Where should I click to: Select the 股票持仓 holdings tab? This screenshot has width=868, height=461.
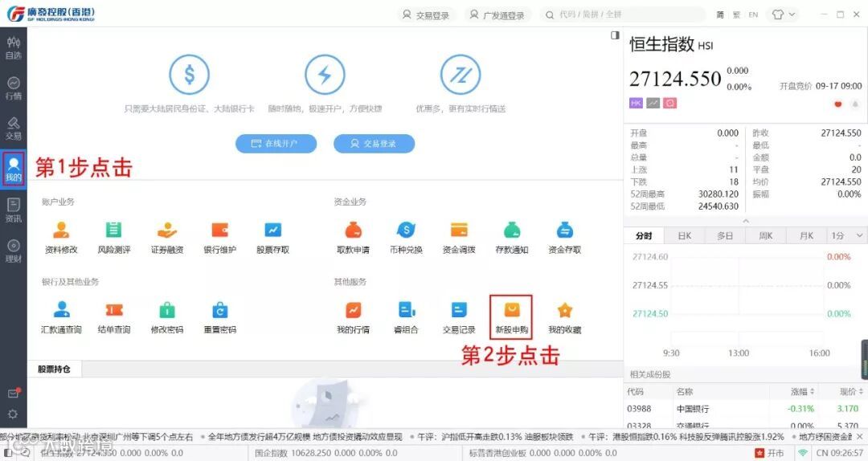[55, 369]
